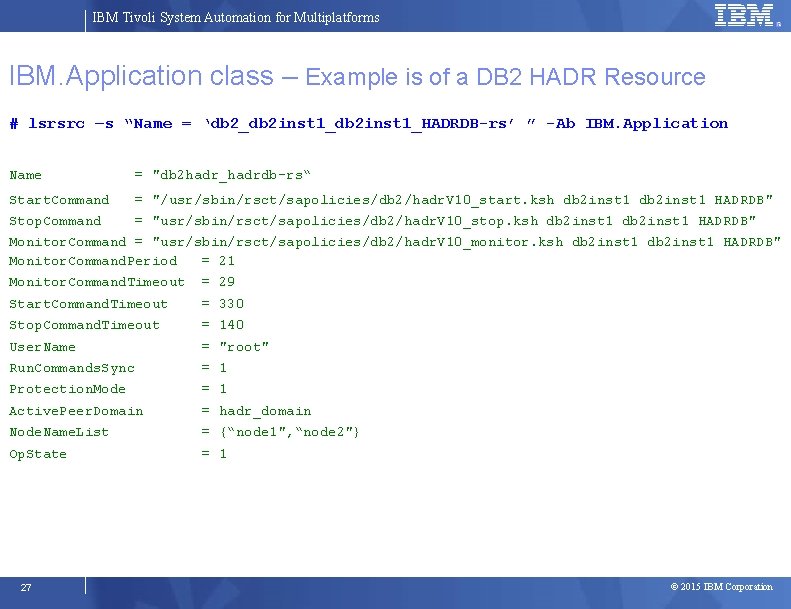Click the Name value "db2hadr_hadrdb-rs"
The image size is (791, 609).
pos(232,175)
